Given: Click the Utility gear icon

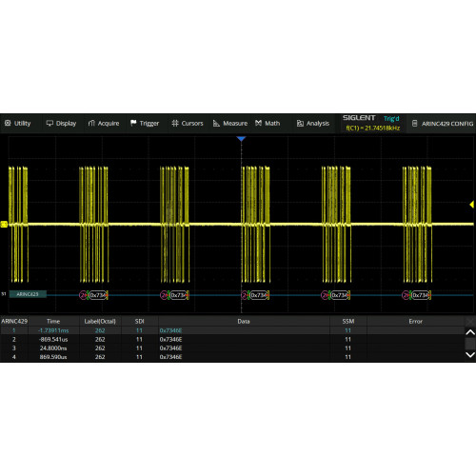Looking at the screenshot, I should pos(8,123).
